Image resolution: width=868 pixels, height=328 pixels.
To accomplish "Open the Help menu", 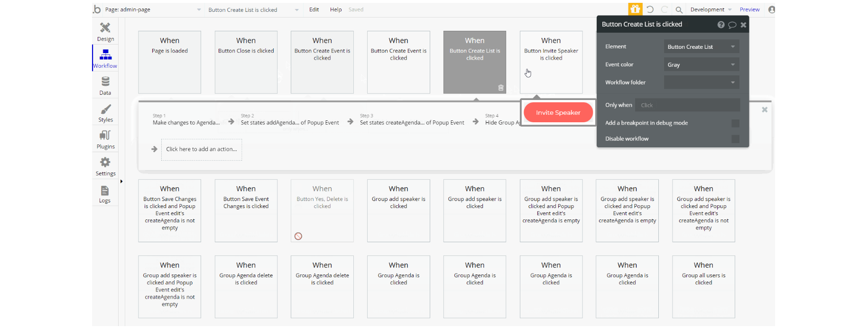I will point(336,9).
